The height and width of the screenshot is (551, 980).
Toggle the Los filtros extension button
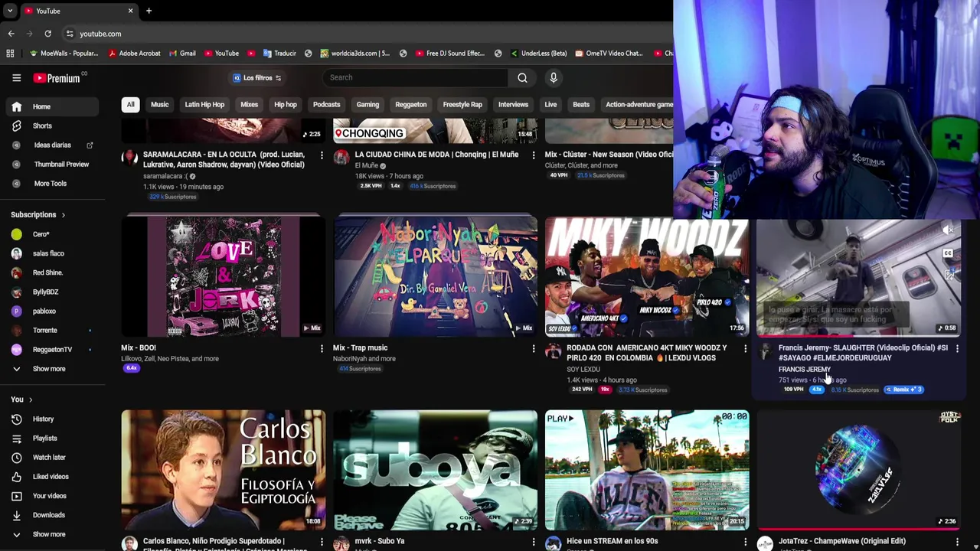tap(258, 77)
